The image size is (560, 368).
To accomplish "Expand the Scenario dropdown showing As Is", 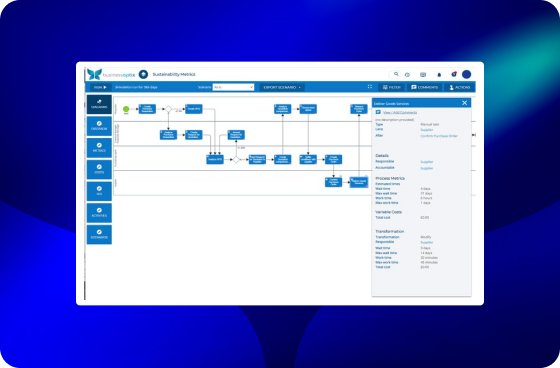I will click(233, 87).
